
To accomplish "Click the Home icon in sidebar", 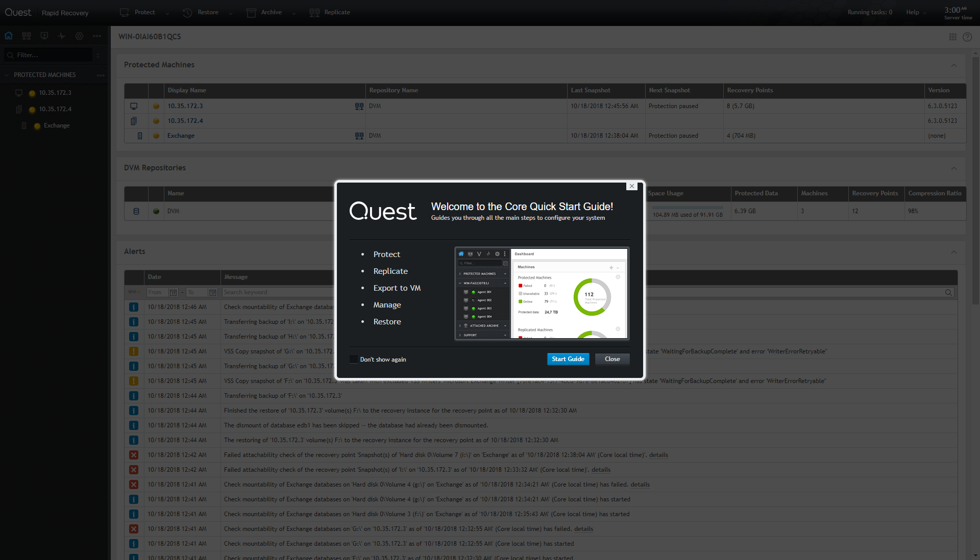I will [9, 36].
